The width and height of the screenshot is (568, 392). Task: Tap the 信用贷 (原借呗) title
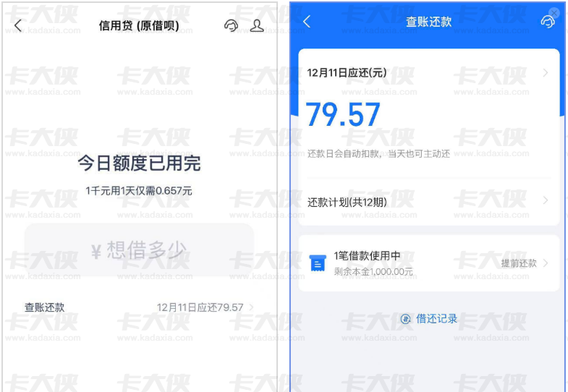(x=139, y=26)
